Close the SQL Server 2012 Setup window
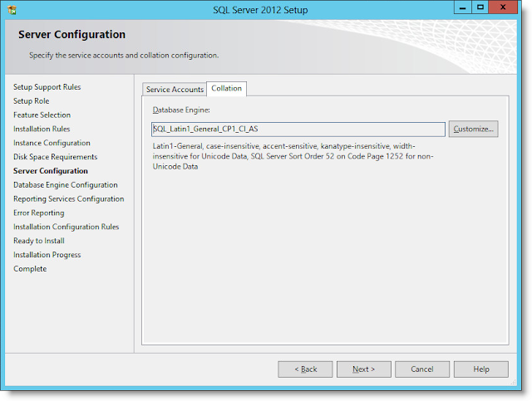 point(503,7)
